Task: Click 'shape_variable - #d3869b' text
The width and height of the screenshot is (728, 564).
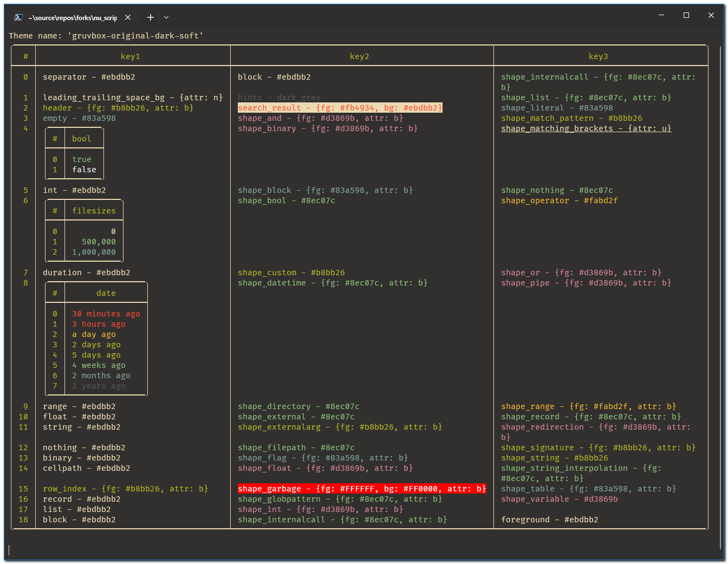Action: [x=560, y=499]
